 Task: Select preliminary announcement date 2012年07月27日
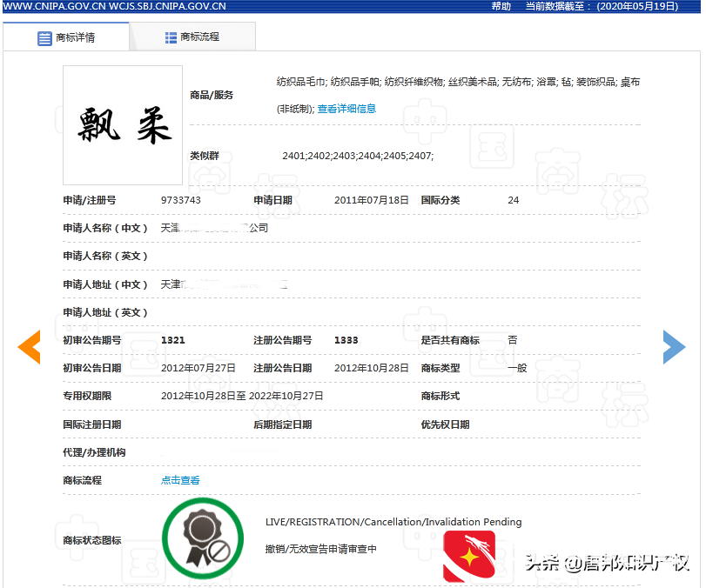[198, 368]
